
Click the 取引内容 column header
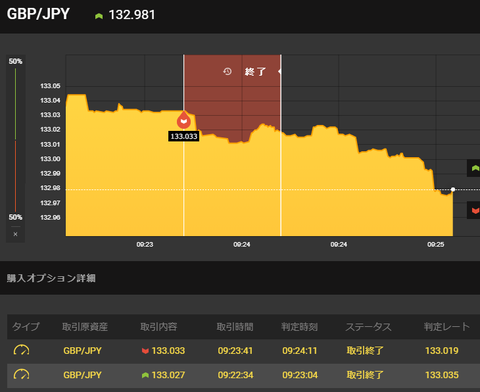coord(159,327)
